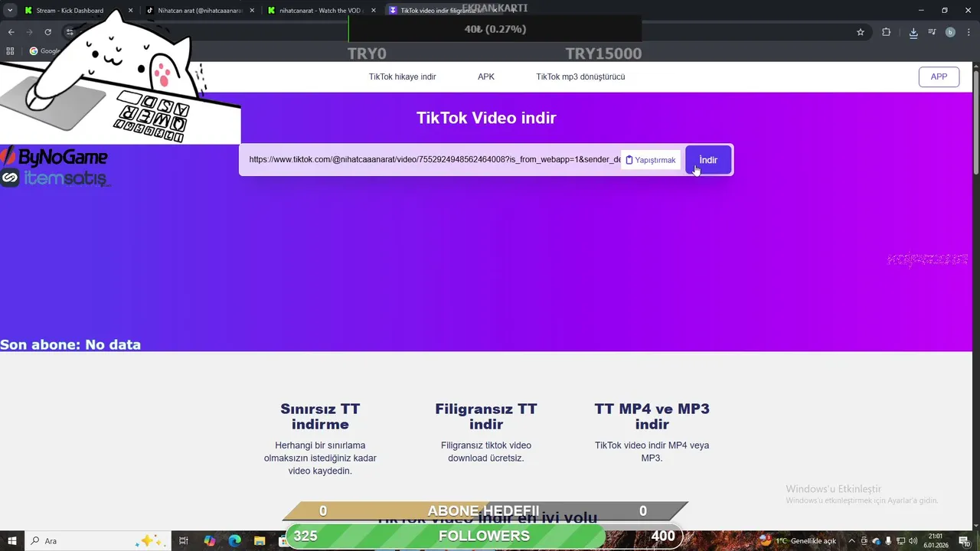Click the TikTok URL input field
Image resolution: width=980 pixels, height=551 pixels.
click(x=433, y=160)
